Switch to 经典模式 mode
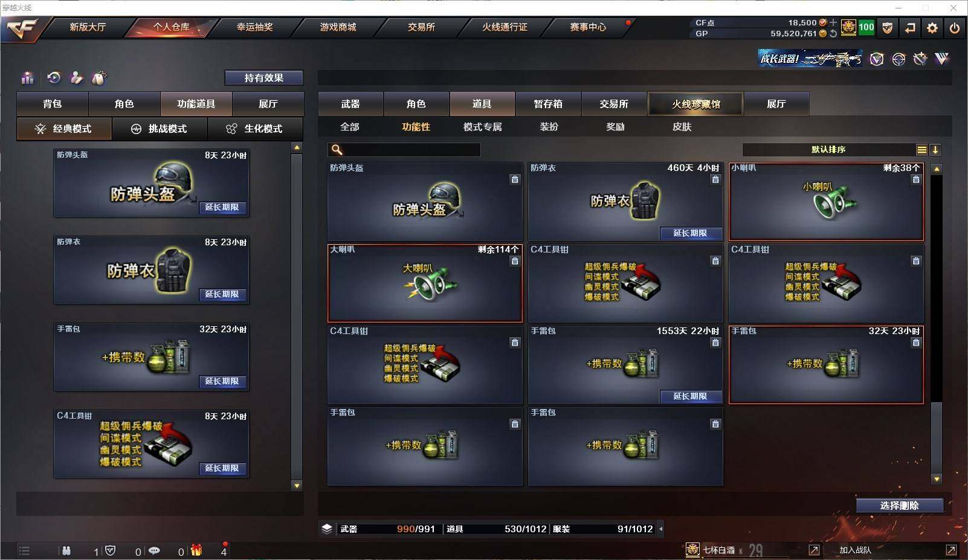The height and width of the screenshot is (560, 968). point(64,129)
